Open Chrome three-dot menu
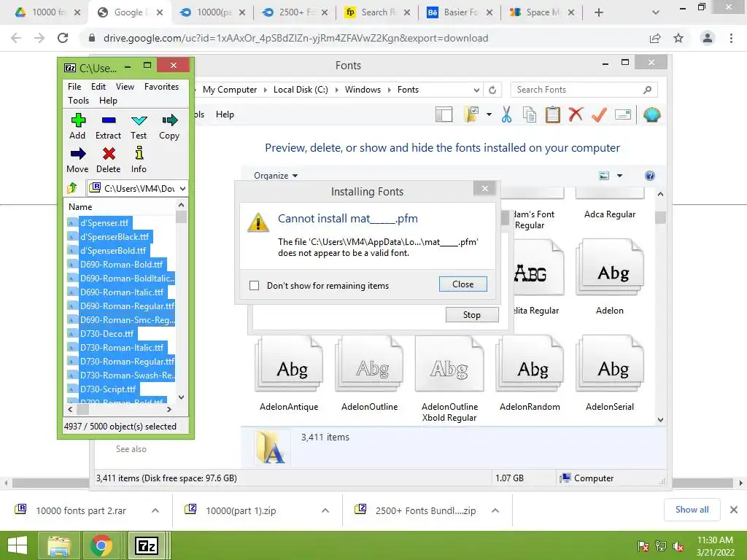Viewport: 747px width, 560px height. [731, 38]
